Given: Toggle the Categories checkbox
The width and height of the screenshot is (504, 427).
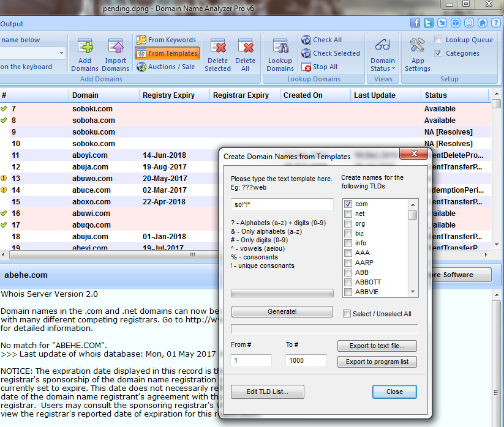Looking at the screenshot, I should pyautogui.click(x=438, y=53).
